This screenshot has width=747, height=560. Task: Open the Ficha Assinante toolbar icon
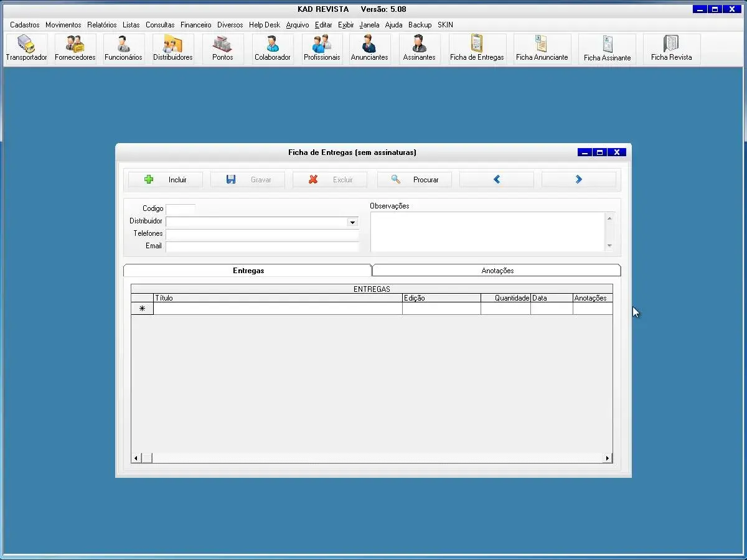[x=607, y=49]
